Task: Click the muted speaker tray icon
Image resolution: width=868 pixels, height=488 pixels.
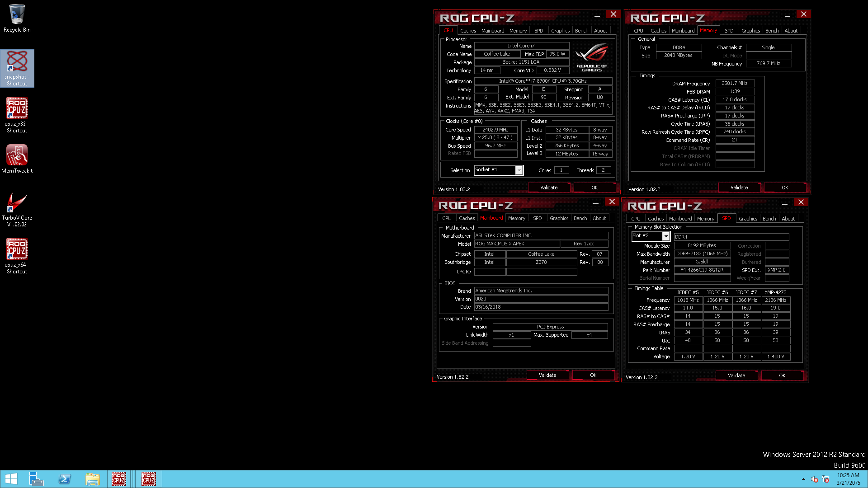Action: point(814,479)
